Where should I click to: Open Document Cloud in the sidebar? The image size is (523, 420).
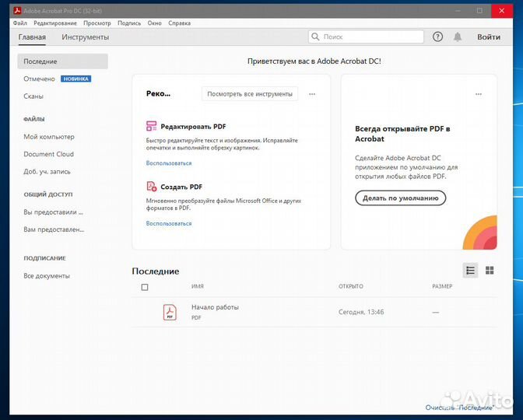click(49, 154)
